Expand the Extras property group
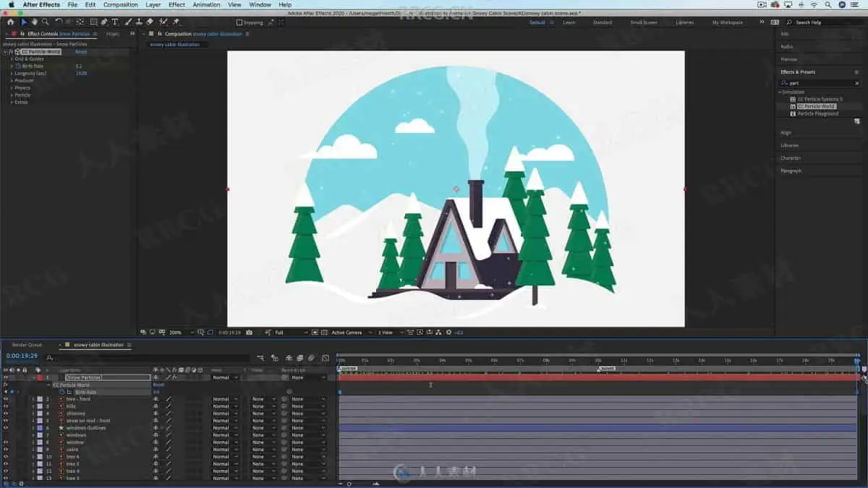Image resolution: width=868 pixels, height=488 pixels. pyautogui.click(x=12, y=102)
